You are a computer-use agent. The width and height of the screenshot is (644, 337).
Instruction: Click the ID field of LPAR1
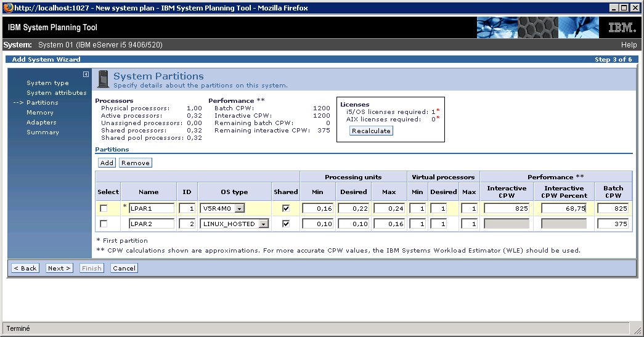click(x=187, y=208)
